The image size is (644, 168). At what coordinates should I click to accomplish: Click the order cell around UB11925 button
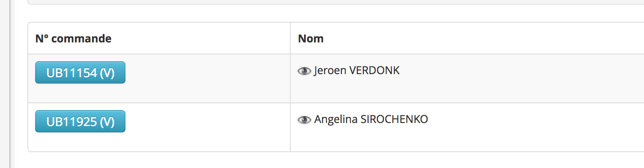[159, 127]
